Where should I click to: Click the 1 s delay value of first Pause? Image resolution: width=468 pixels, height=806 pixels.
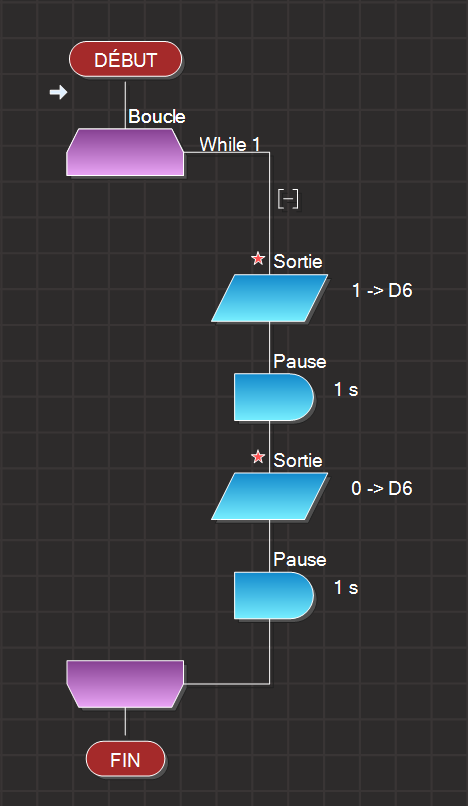pos(346,390)
